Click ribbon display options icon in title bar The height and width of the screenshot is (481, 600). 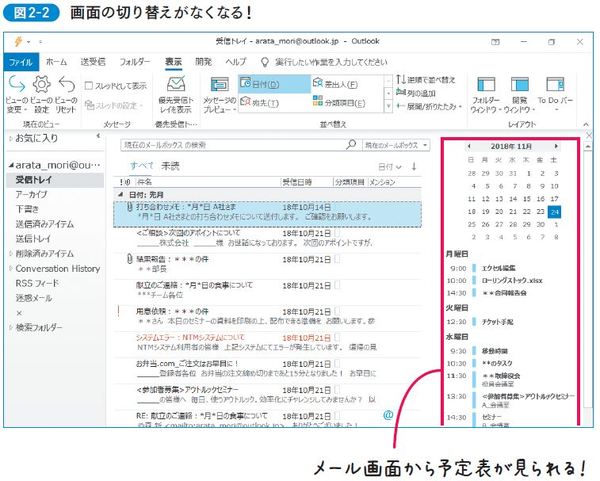click(496, 42)
